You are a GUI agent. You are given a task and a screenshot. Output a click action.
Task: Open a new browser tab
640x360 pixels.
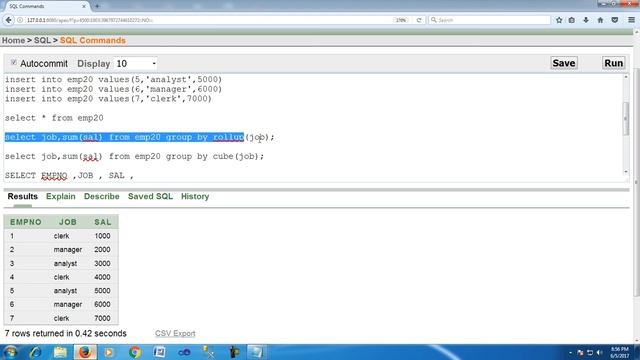[x=97, y=6]
